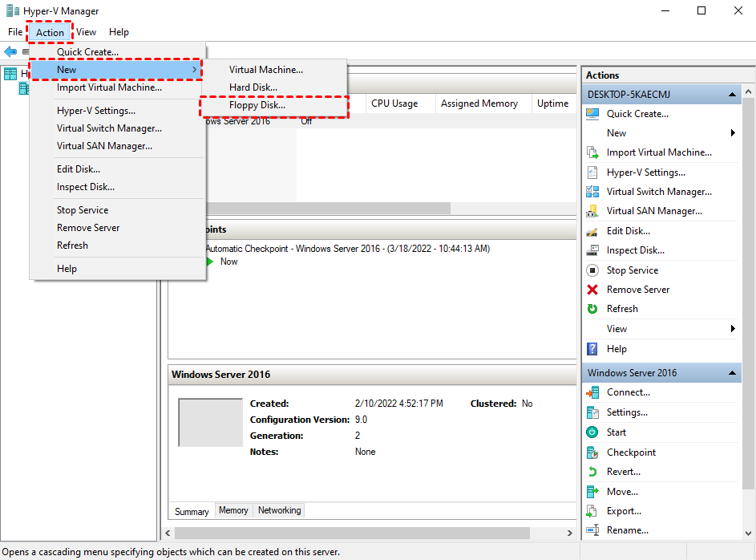This screenshot has width=756, height=560.
Task: Switch to the Memory tab
Action: click(233, 510)
